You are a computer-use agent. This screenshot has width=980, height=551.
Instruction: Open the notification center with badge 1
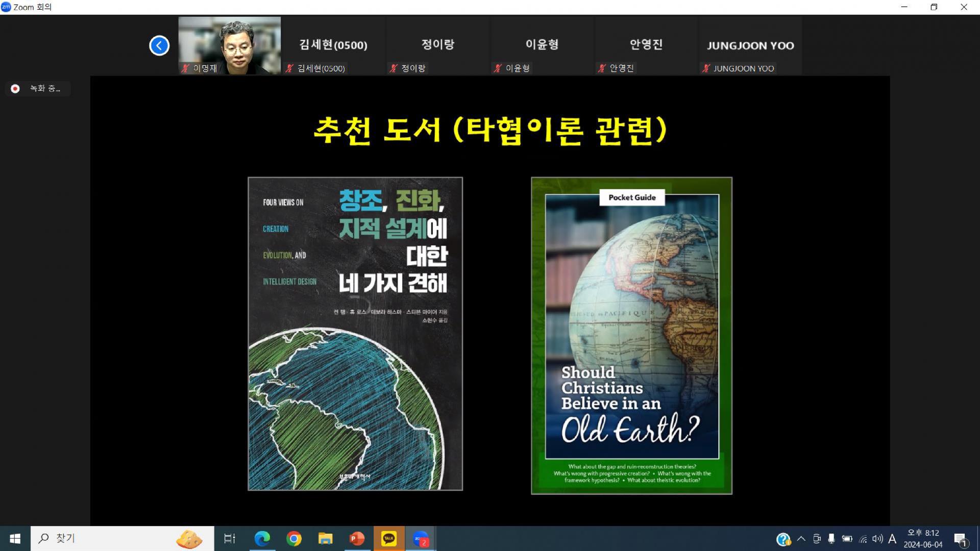pos(960,539)
